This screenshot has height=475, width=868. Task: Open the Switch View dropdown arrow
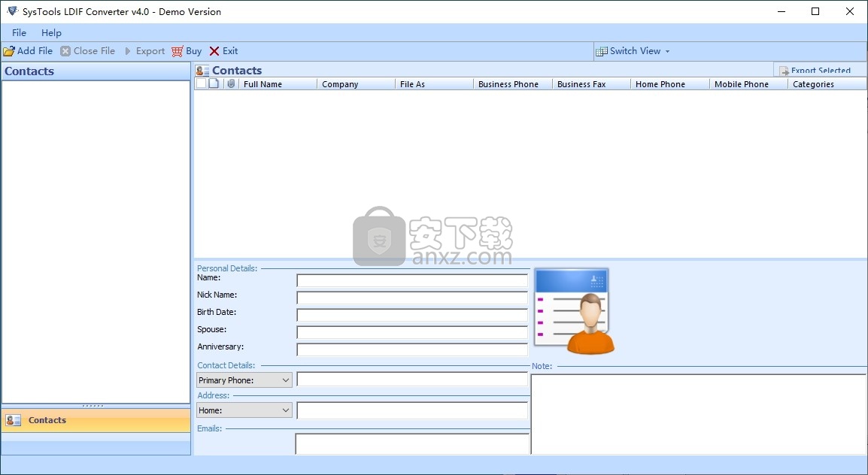pos(667,51)
